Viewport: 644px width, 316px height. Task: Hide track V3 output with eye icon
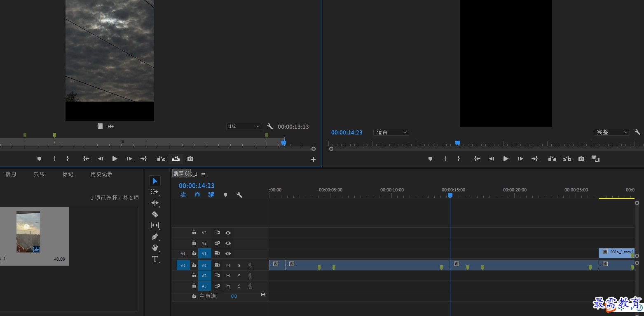(x=228, y=233)
